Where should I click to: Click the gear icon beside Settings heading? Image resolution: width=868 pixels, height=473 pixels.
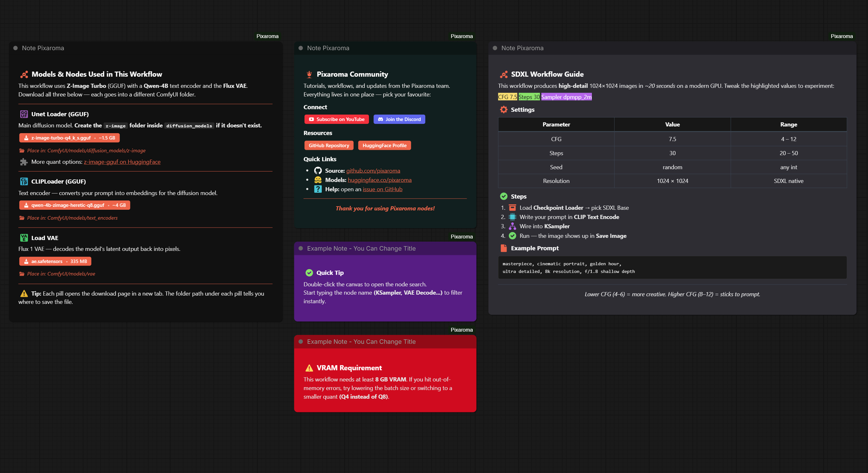[x=504, y=109]
